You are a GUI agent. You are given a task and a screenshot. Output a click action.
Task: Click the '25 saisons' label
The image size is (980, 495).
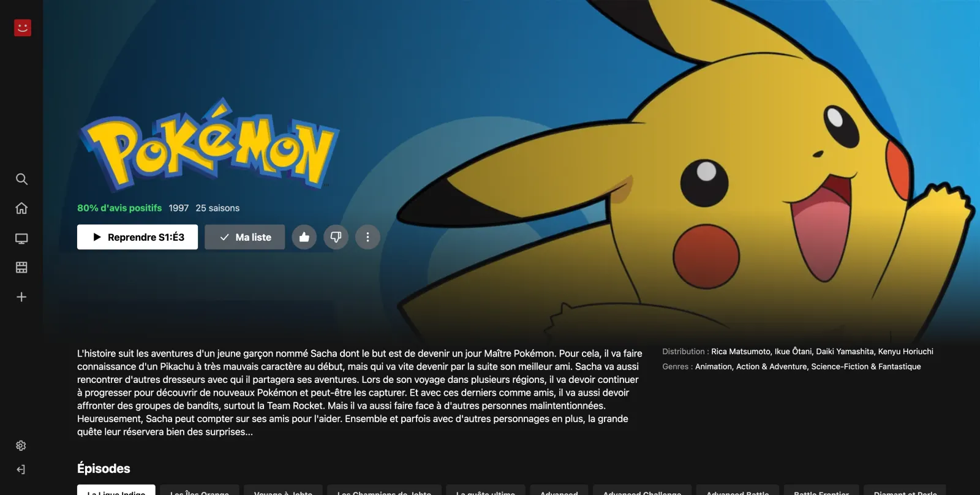tap(217, 208)
